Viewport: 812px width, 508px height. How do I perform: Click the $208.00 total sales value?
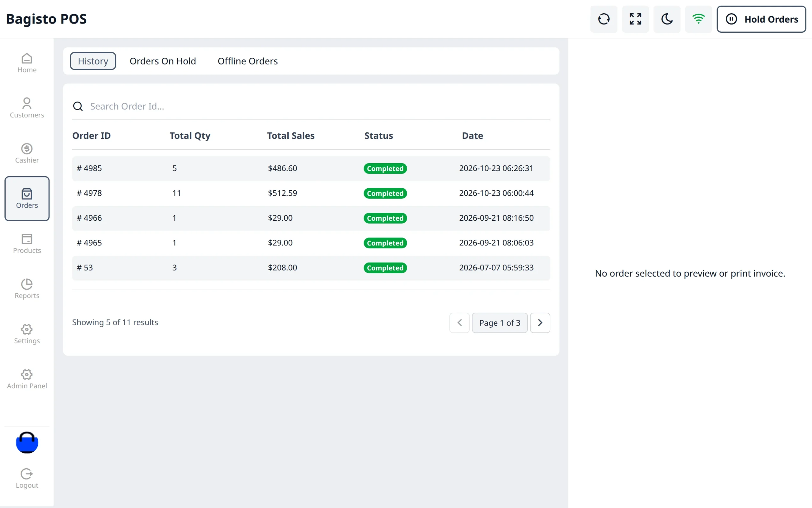[x=282, y=268]
